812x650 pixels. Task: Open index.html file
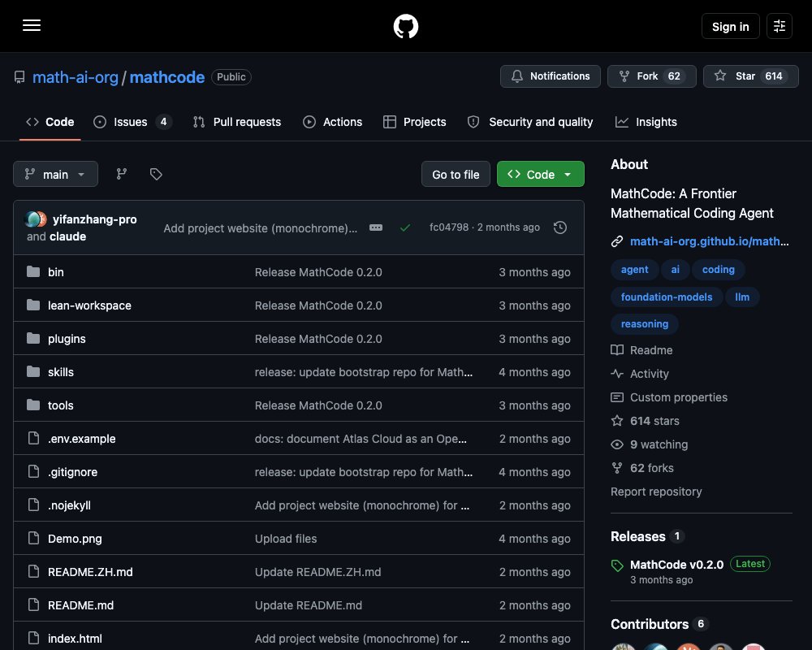tap(75, 639)
